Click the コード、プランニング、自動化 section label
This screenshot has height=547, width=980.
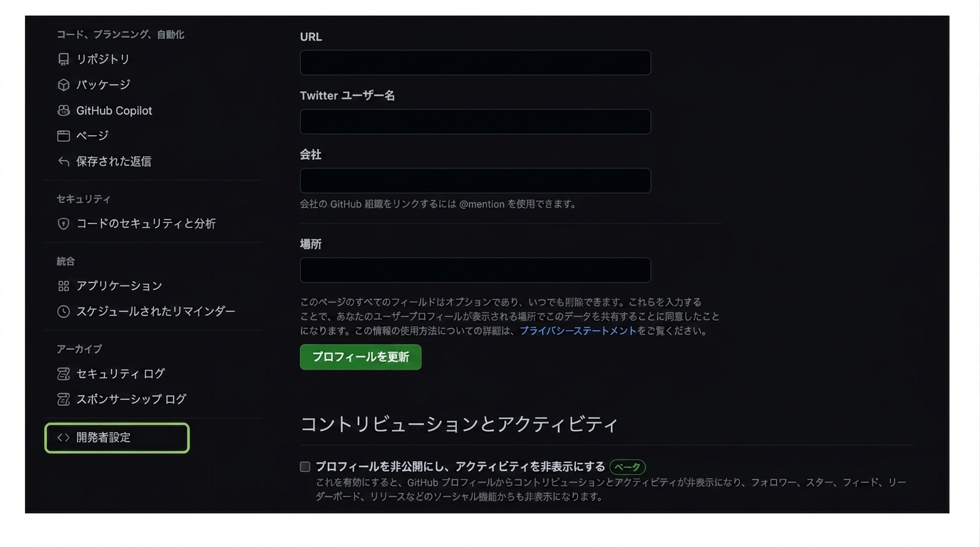(x=120, y=34)
